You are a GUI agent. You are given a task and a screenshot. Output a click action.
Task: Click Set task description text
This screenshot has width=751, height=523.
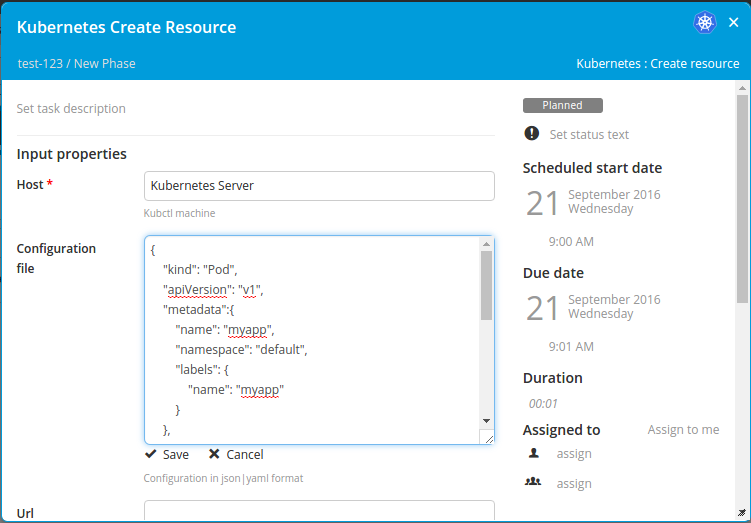[72, 108]
